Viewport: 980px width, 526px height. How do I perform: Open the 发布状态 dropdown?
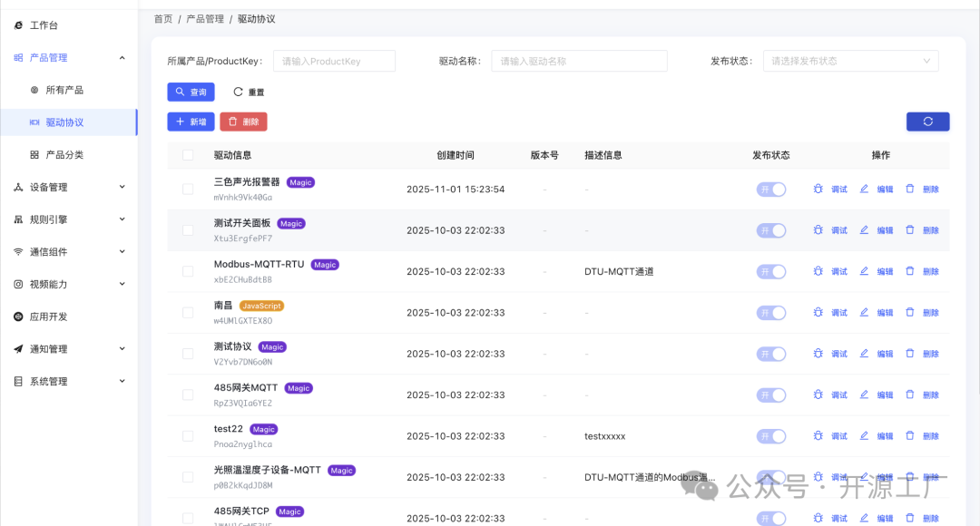[x=849, y=61]
